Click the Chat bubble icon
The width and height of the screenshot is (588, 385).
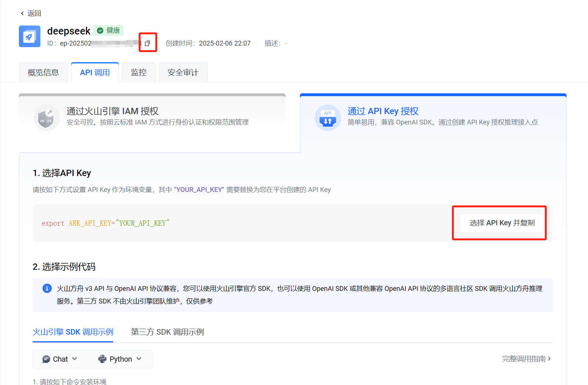coord(46,359)
